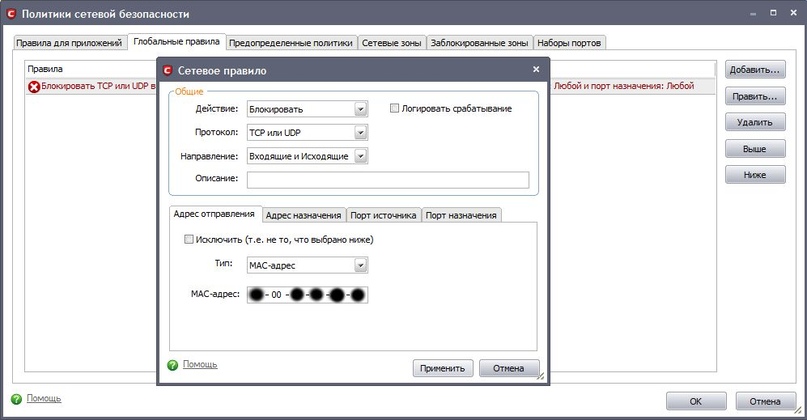Expand the Протокол combo box
Viewport: 807px width, 420px height.
(x=361, y=133)
